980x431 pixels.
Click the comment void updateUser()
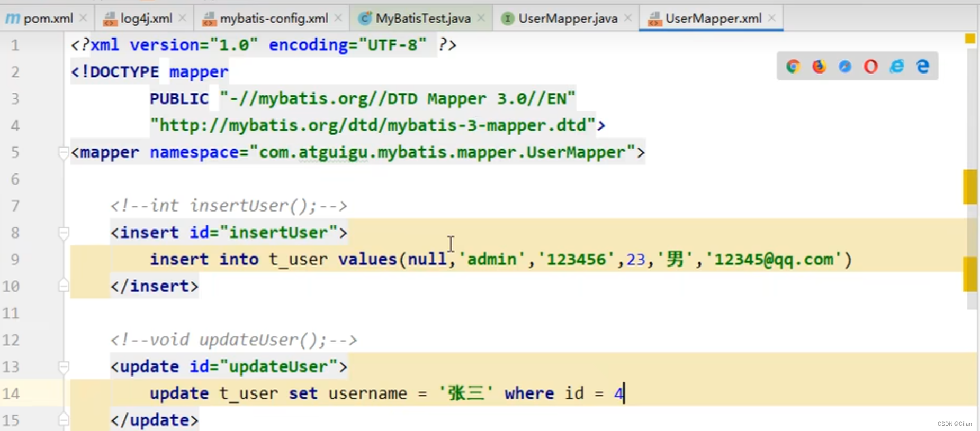[x=233, y=340]
